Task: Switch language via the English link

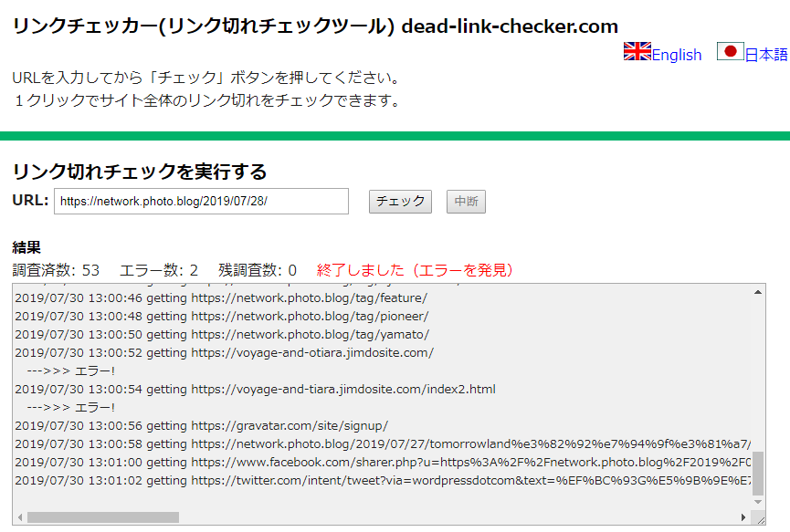Action: [676, 55]
